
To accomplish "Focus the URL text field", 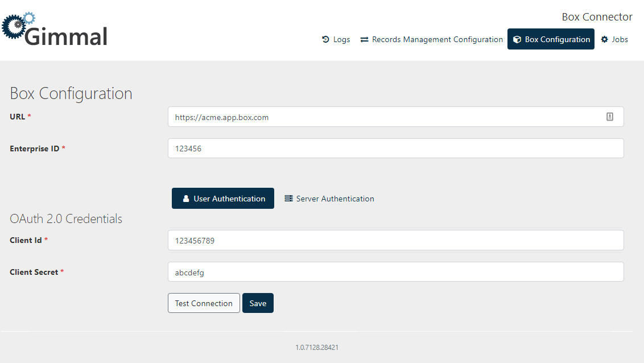I will click(x=387, y=117).
